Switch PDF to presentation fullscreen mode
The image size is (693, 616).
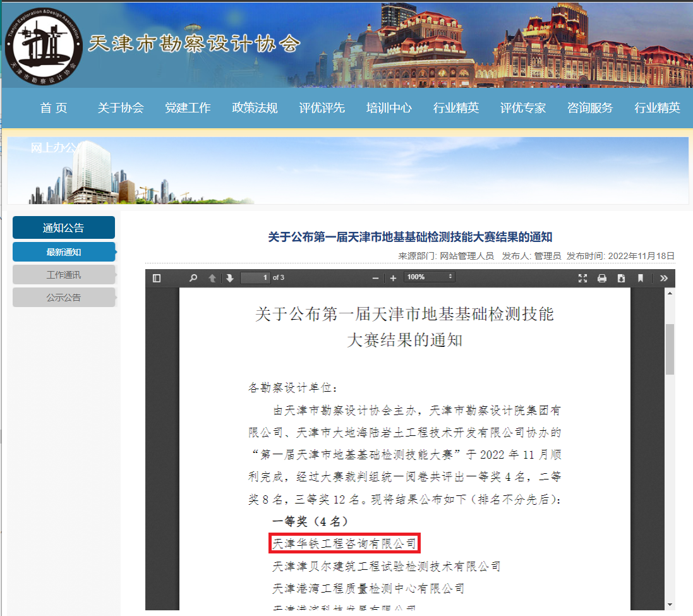click(583, 278)
